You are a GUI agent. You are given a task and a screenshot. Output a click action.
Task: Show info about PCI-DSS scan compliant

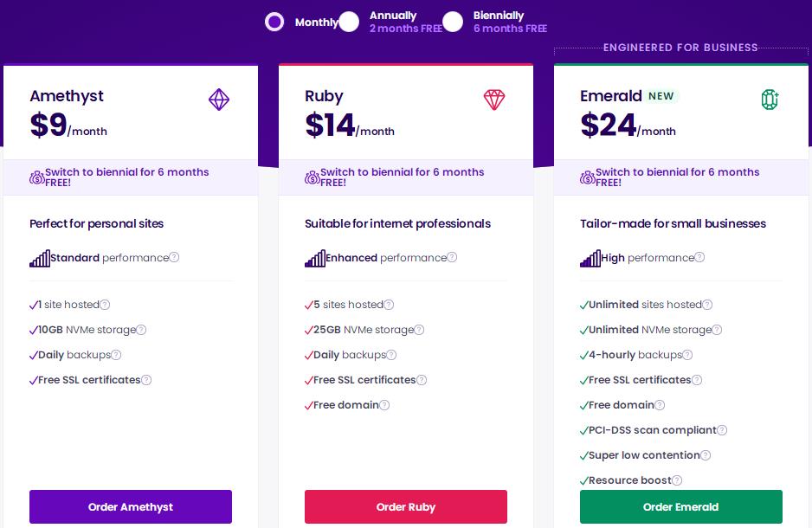pyautogui.click(x=722, y=430)
